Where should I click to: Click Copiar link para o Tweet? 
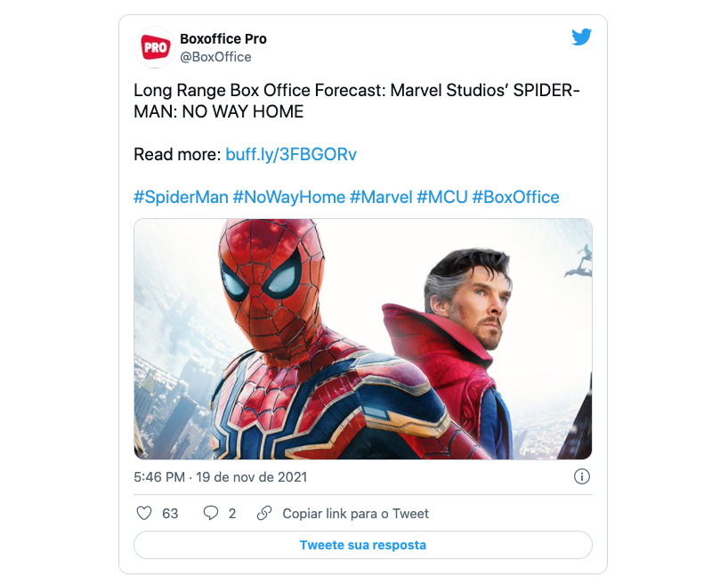356,514
